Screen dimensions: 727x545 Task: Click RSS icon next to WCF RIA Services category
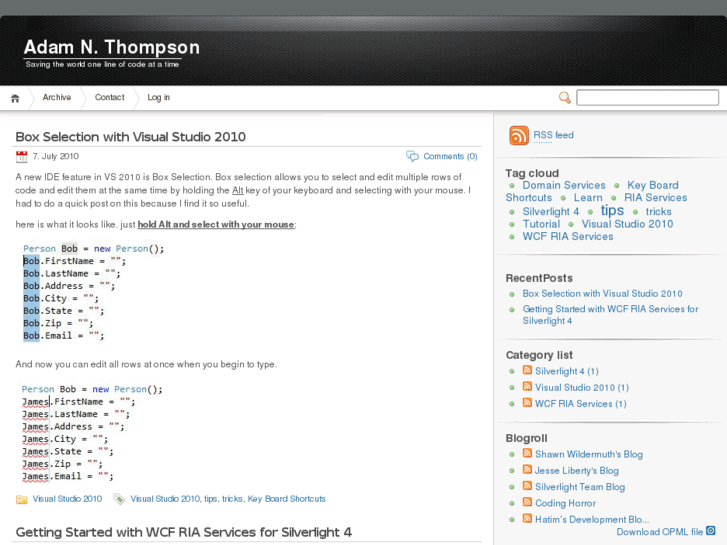[x=527, y=403]
